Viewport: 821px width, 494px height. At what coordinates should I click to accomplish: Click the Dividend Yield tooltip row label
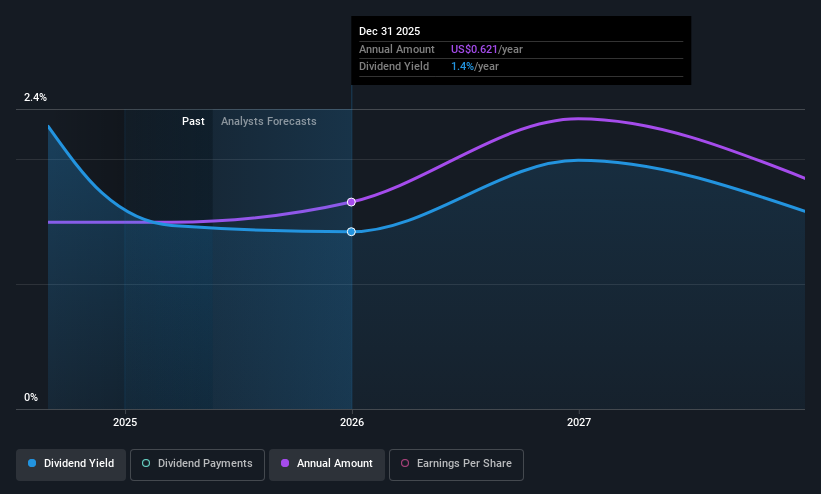point(394,67)
